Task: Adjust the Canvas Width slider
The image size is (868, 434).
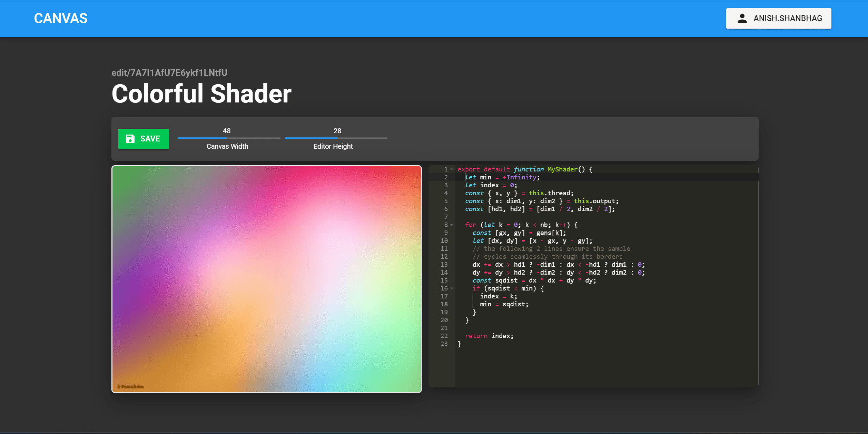Action: point(229,138)
